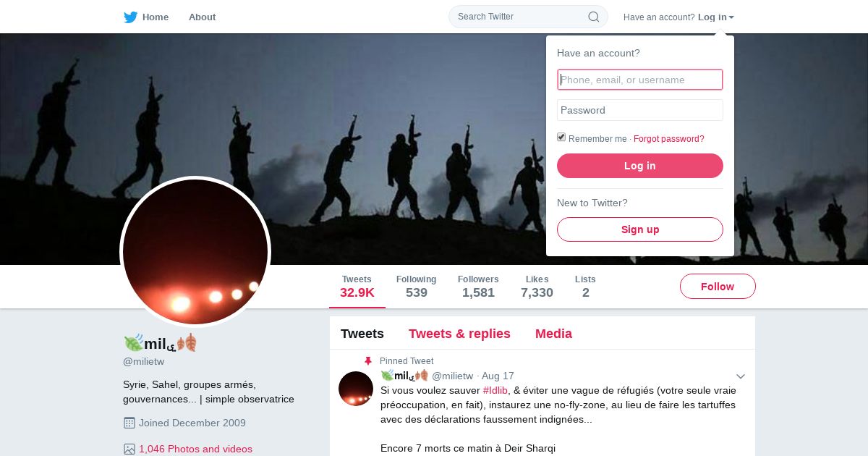Expand the pinned tweet options chevron

pos(741,376)
